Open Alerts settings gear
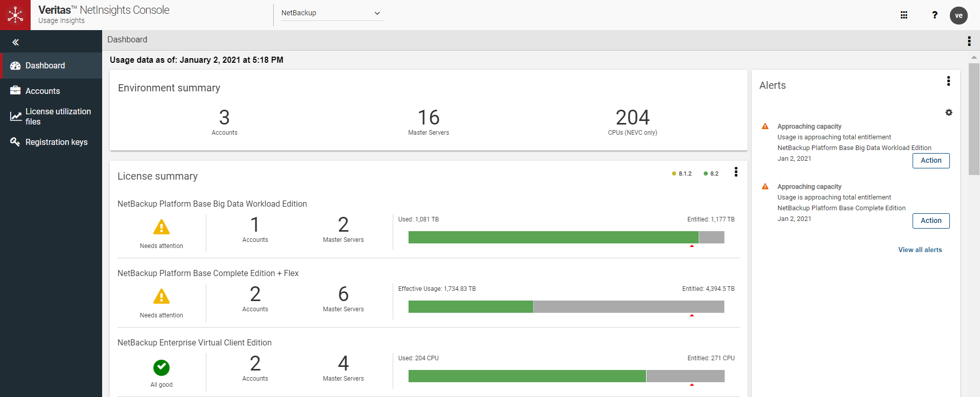The height and width of the screenshot is (397, 980). pos(948,112)
